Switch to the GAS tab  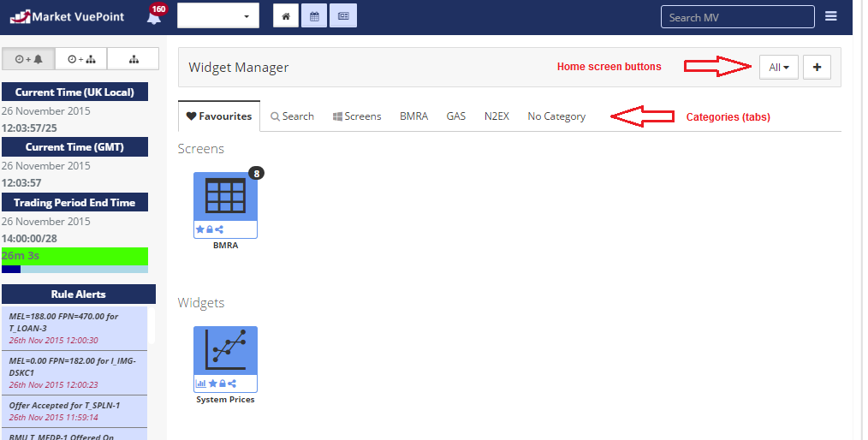click(x=456, y=116)
